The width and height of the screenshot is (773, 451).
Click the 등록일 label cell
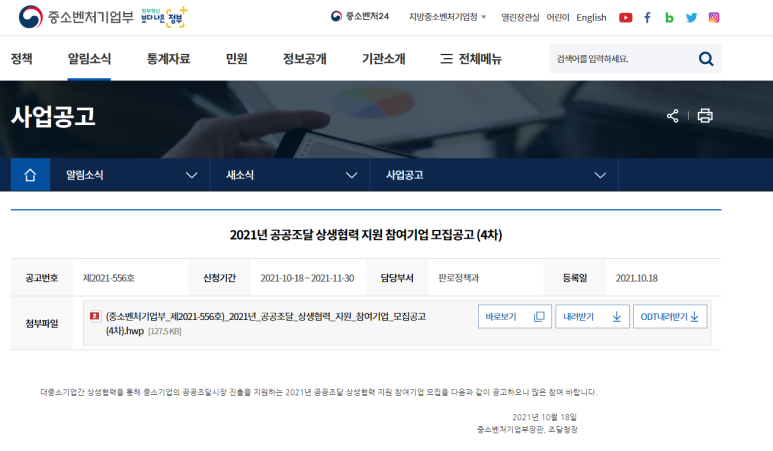(575, 278)
